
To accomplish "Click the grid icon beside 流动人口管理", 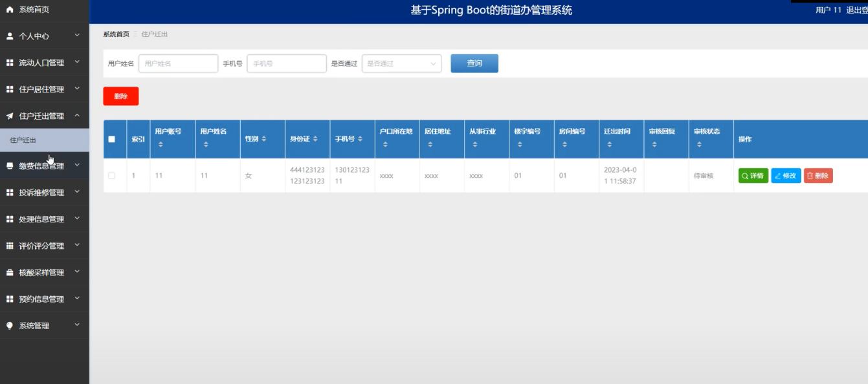I will point(9,63).
